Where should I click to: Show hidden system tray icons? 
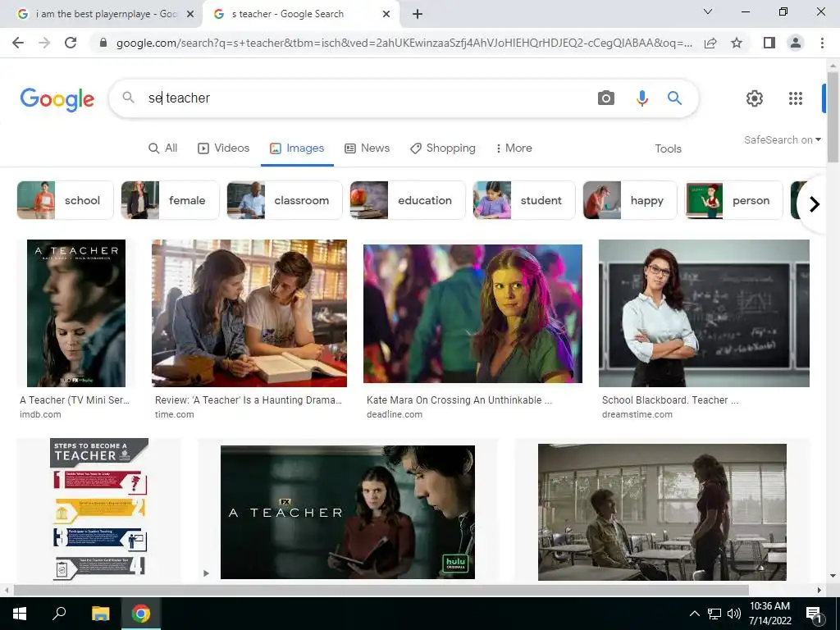[x=694, y=614]
